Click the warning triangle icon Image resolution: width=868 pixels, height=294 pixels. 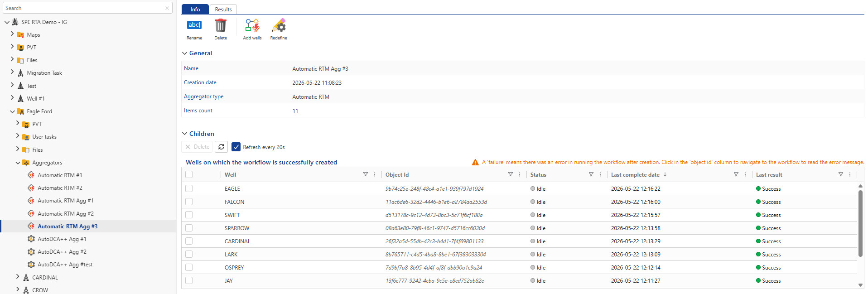coord(475,162)
